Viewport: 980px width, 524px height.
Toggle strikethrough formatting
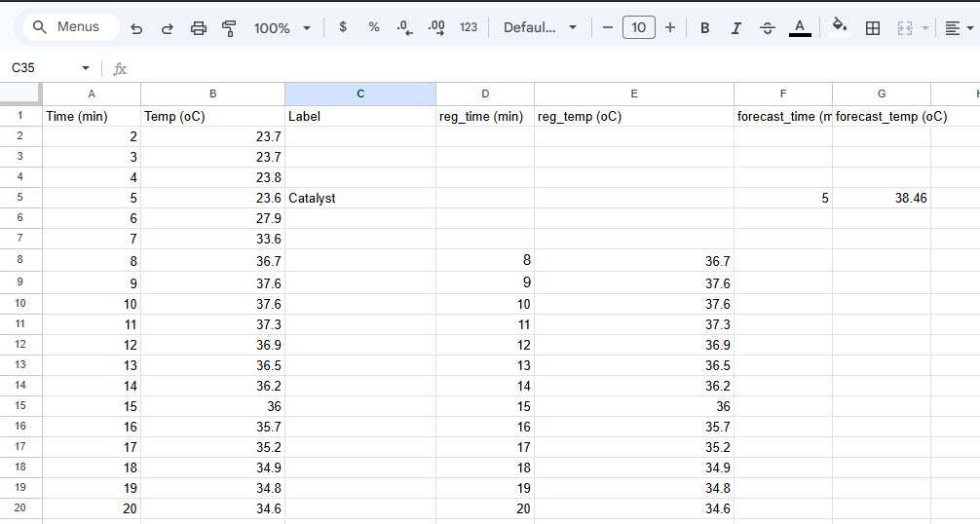point(768,28)
